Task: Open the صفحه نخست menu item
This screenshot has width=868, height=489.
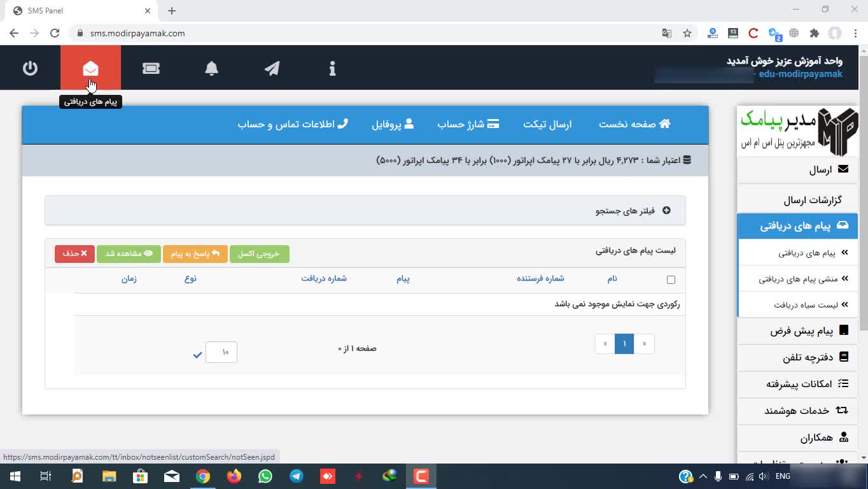Action: pos(634,124)
